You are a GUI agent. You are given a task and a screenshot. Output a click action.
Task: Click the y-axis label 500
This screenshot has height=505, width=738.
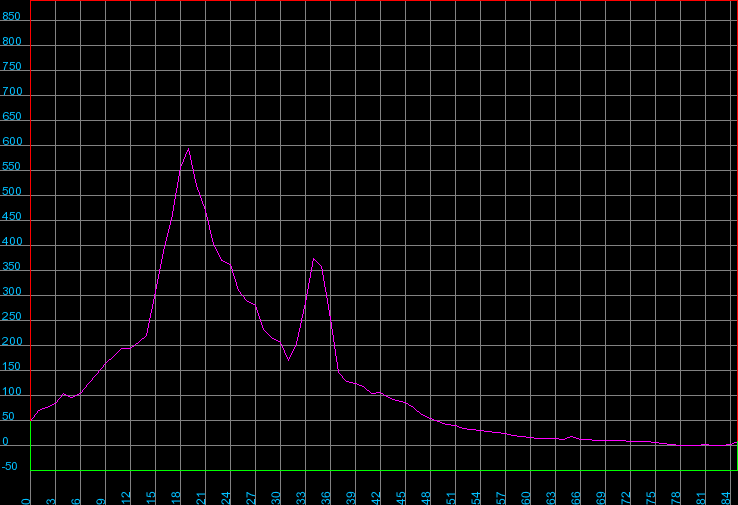pyautogui.click(x=12, y=191)
